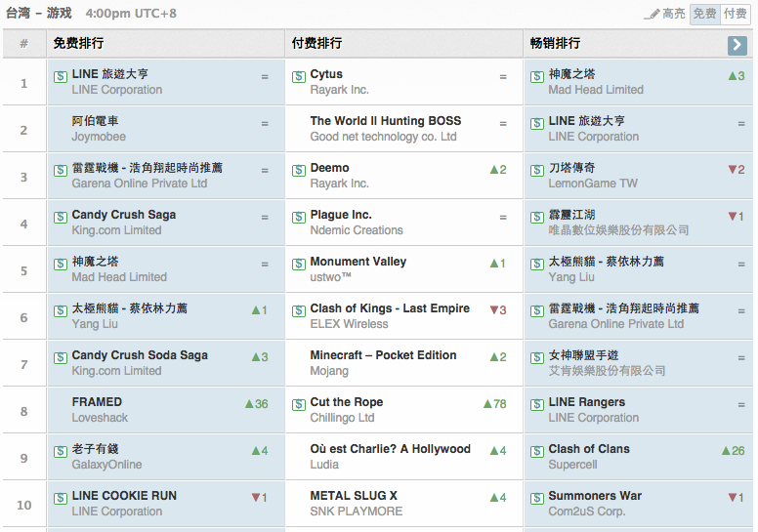Click the next arrow in 畅销排行 header

point(737,45)
